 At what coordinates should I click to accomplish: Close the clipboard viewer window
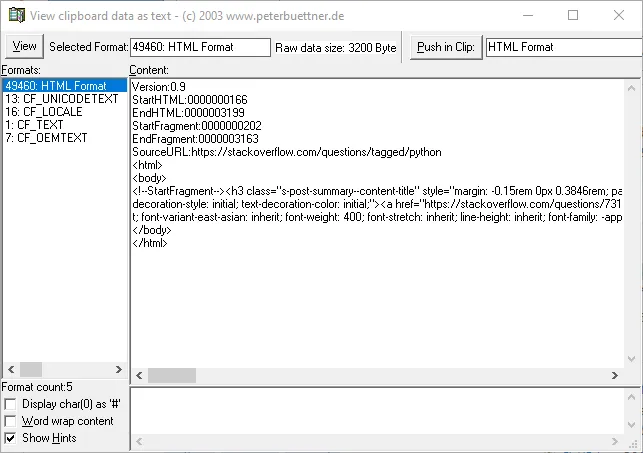[619, 16]
